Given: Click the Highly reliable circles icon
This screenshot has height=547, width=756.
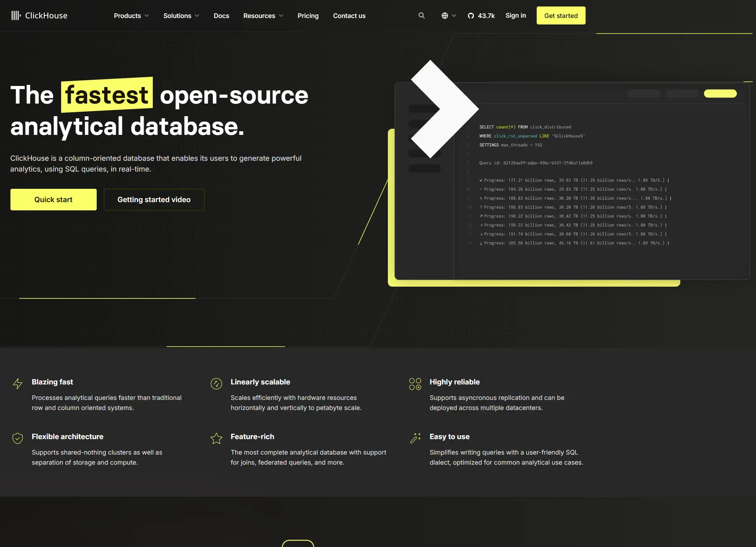Looking at the screenshot, I should point(415,384).
